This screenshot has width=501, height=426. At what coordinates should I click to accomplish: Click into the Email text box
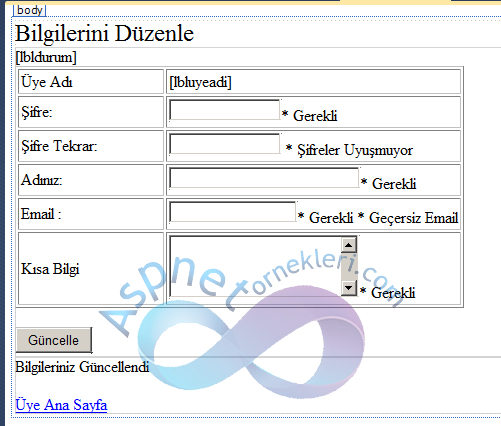[233, 212]
